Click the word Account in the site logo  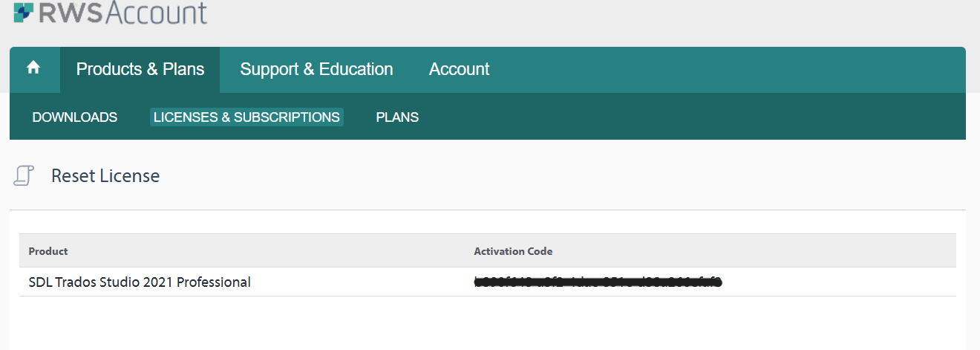[155, 12]
